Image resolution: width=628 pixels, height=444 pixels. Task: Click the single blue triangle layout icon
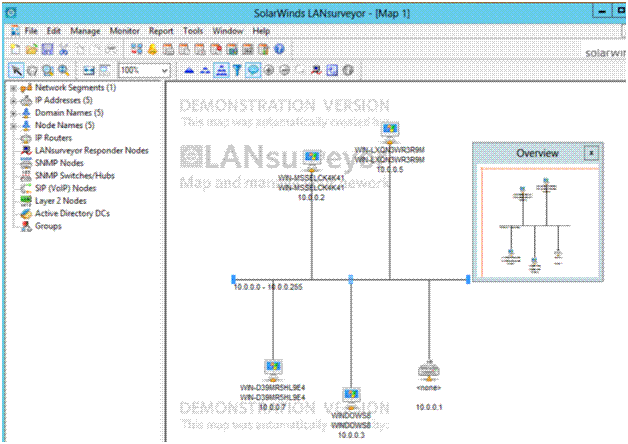coord(189,71)
